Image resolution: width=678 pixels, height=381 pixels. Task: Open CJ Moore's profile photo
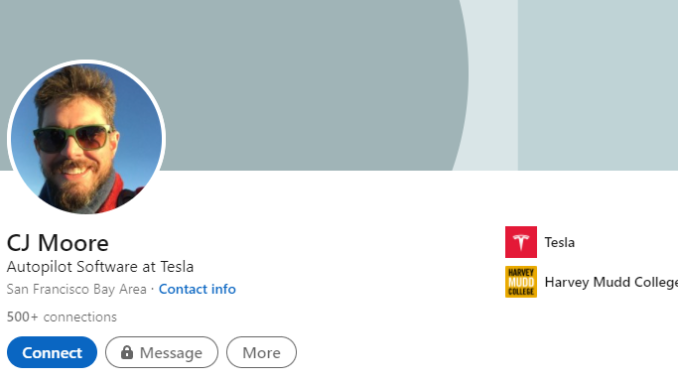coord(86,138)
